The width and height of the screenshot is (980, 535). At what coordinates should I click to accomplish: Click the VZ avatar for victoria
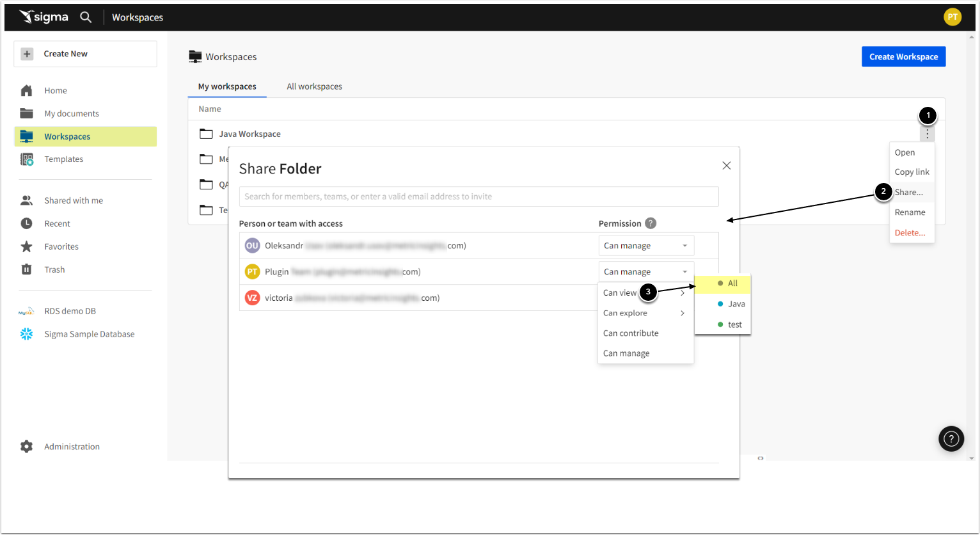pos(252,298)
